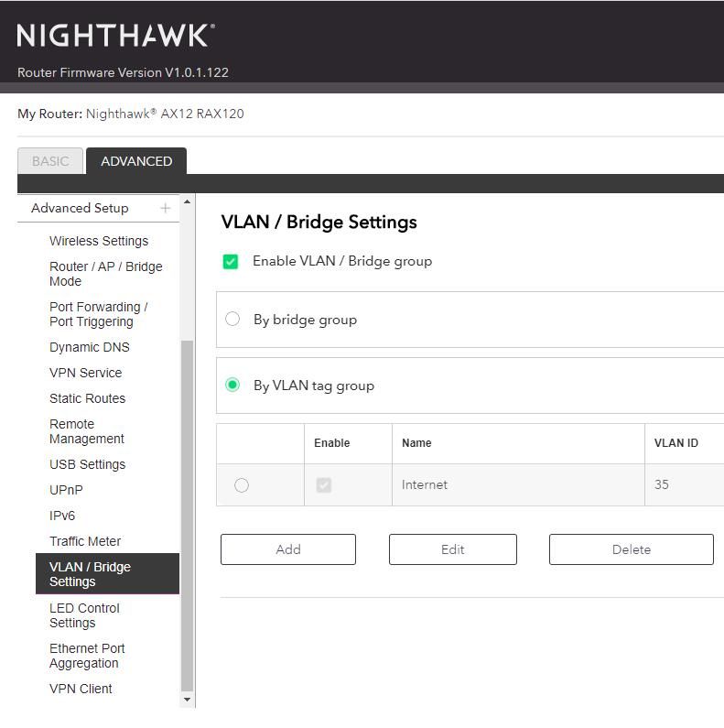Open LED Control Settings
This screenshot has width=724, height=728.
(84, 615)
